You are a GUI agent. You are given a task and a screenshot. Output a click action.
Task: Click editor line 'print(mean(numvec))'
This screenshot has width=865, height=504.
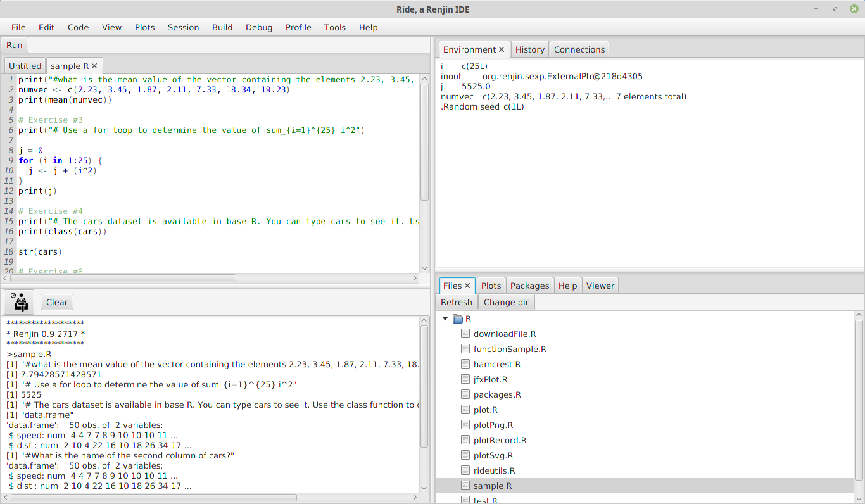[65, 100]
